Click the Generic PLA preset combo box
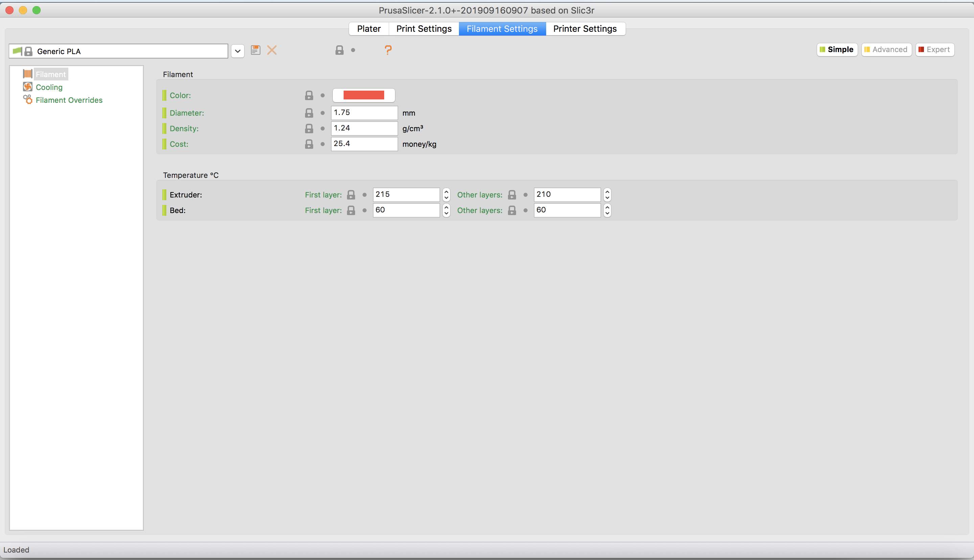The height and width of the screenshot is (560, 974). [118, 51]
